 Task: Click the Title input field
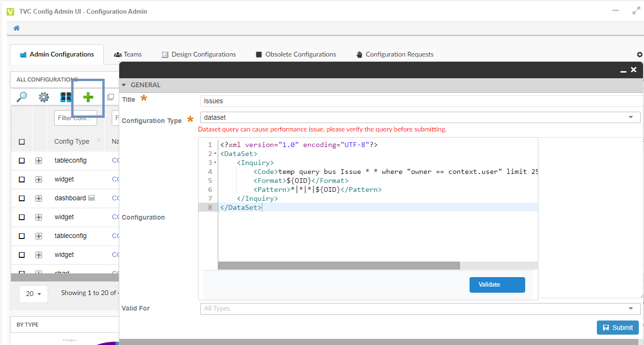420,101
